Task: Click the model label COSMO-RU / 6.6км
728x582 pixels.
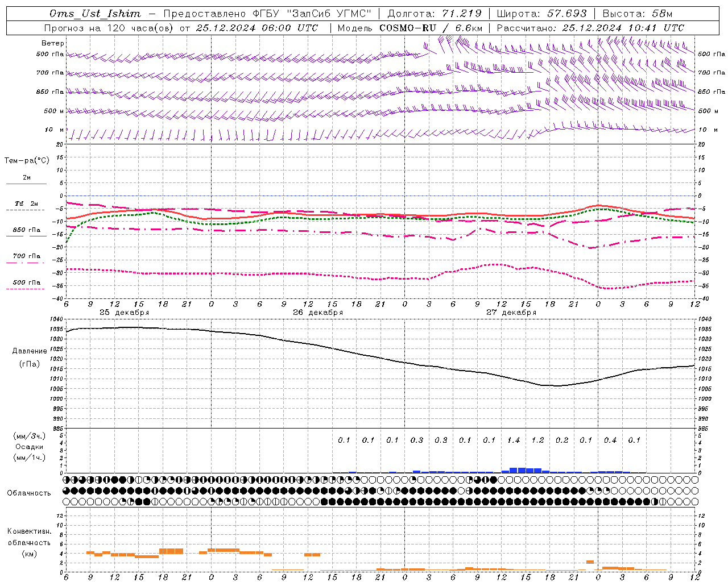Action: [x=431, y=28]
